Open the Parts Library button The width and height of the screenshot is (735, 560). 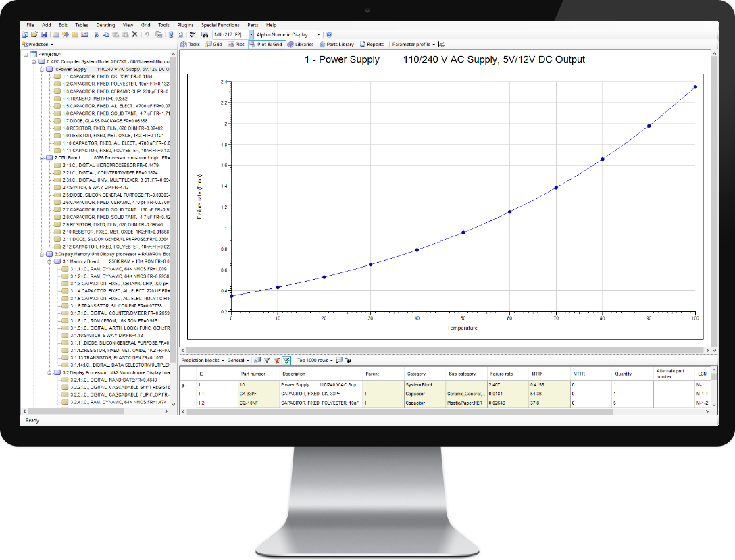[336, 45]
